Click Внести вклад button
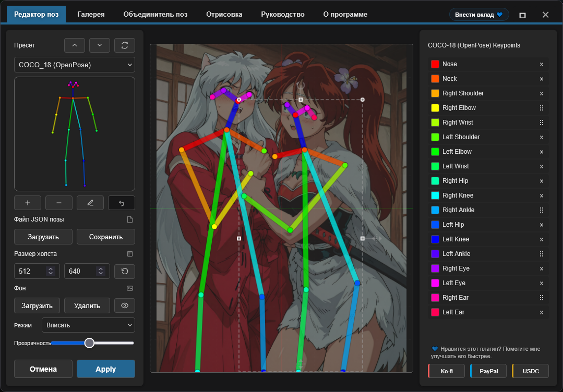 pos(479,15)
